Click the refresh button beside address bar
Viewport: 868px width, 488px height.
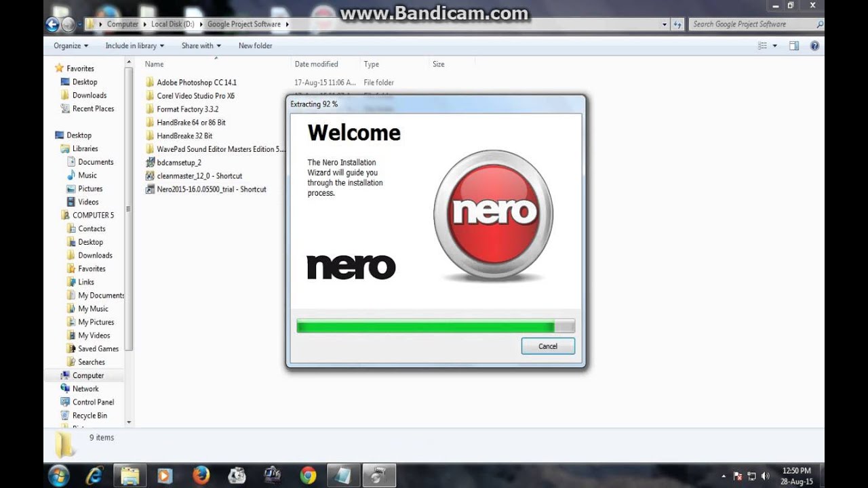click(677, 24)
